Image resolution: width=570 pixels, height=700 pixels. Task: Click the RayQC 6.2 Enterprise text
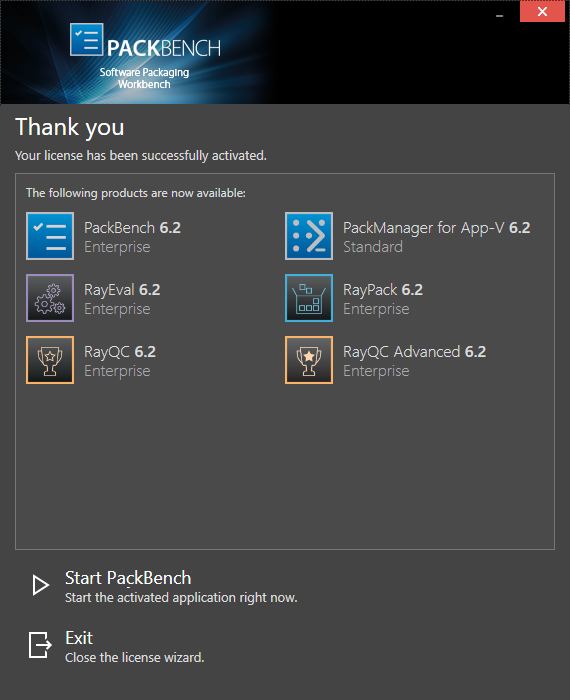pyautogui.click(x=120, y=361)
